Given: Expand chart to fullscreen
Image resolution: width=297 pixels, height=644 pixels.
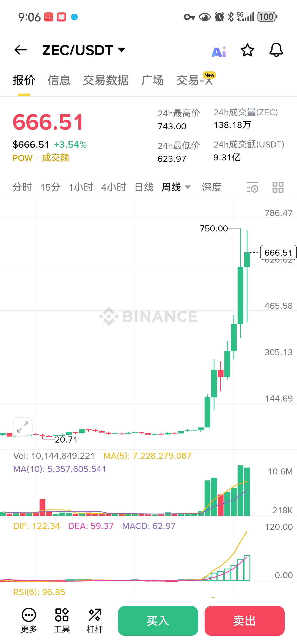Looking at the screenshot, I should (23, 427).
